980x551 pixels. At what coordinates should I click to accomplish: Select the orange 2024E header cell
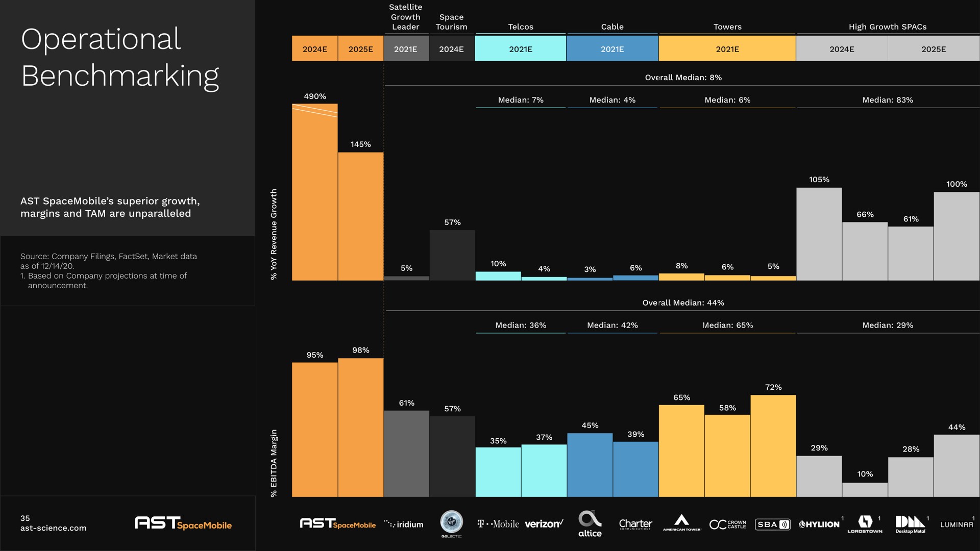[x=315, y=49]
